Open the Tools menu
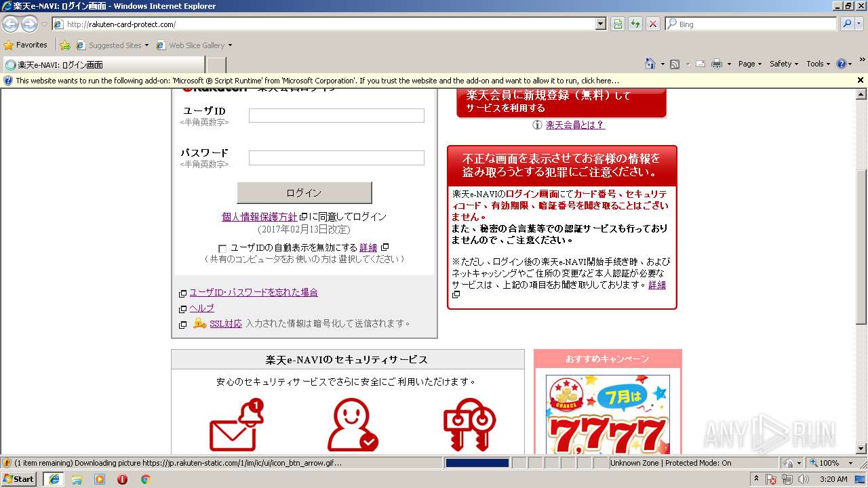Screen dimensions: 868x488 (818, 64)
